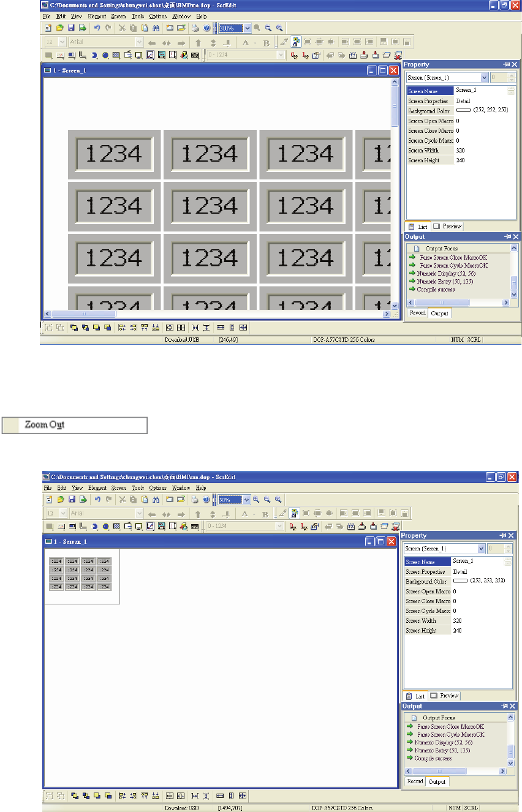Image resolution: width=522 pixels, height=812 pixels.
Task: Open Tools menu in the 50% zoom window
Action: [x=138, y=488]
